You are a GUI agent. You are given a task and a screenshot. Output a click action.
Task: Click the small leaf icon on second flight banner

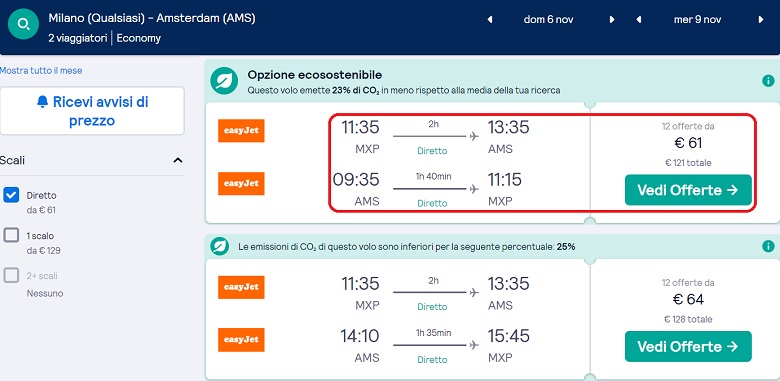coord(219,246)
